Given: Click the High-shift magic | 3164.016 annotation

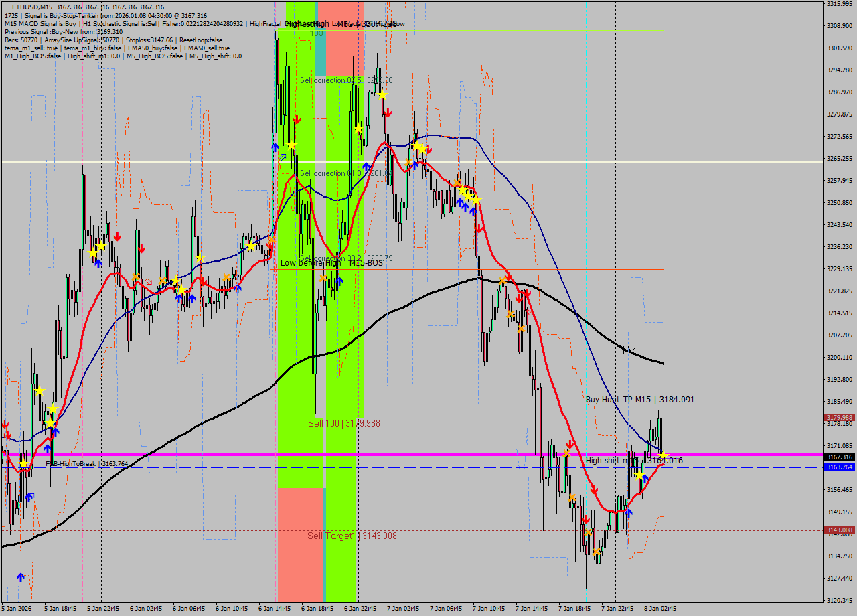Looking at the screenshot, I should tap(633, 461).
